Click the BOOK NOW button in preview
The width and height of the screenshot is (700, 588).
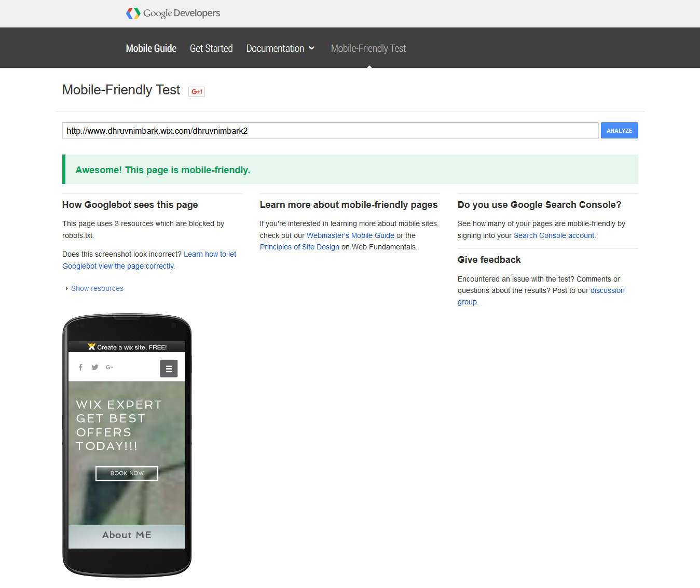pos(127,473)
